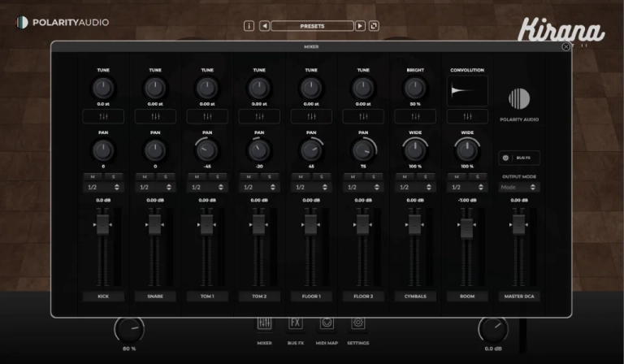Screen dimensions: 624x364
Task: Open the Cymbals channel EQ settings icon
Action: point(415,116)
